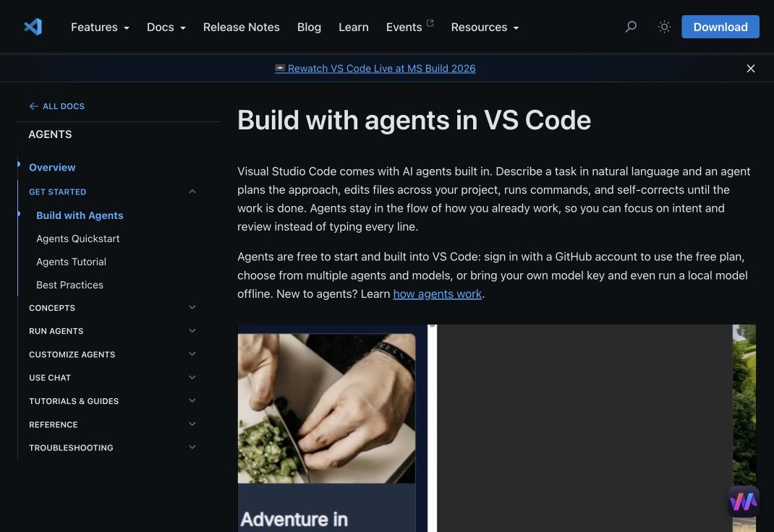
Task: Open the Docs dropdown menu
Action: pos(166,27)
